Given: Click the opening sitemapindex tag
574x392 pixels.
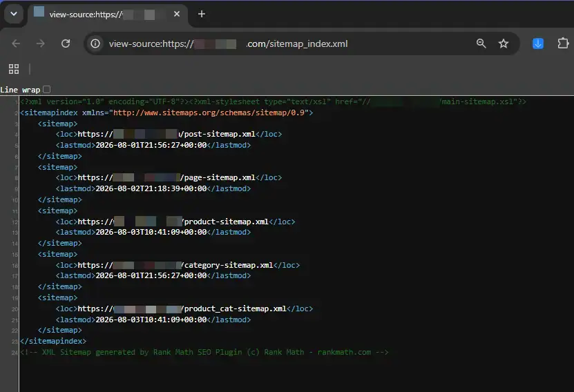Looking at the screenshot, I should (166, 112).
